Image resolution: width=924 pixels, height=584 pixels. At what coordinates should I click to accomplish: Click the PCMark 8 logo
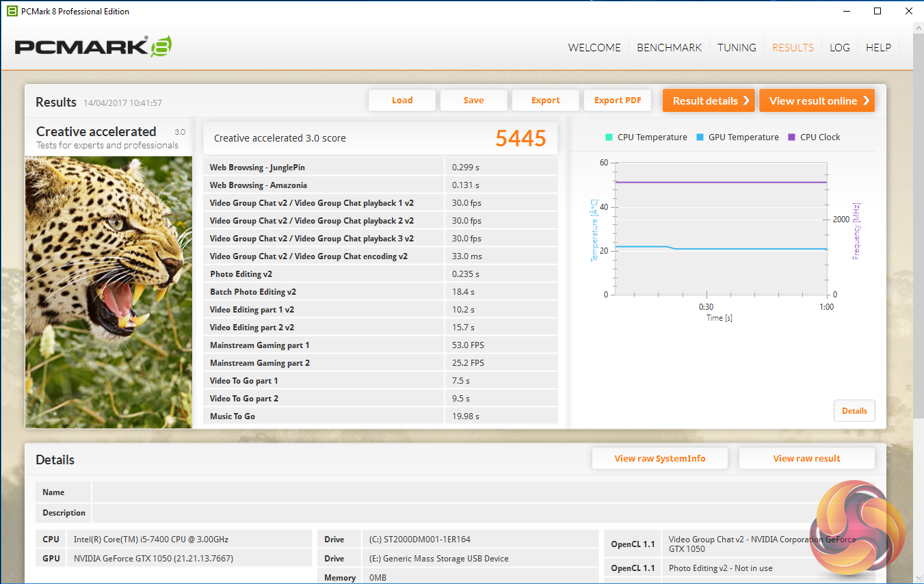pos(93,47)
